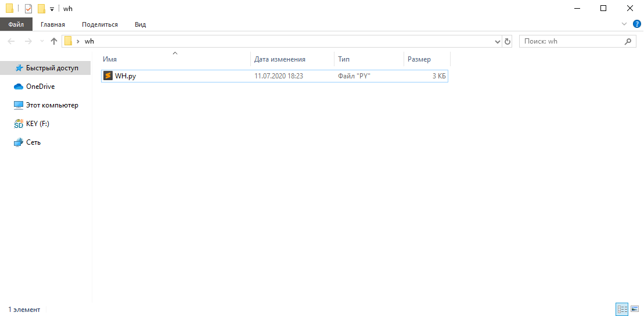
Task: Click the Этот компьютер monitor icon
Action: click(x=19, y=105)
